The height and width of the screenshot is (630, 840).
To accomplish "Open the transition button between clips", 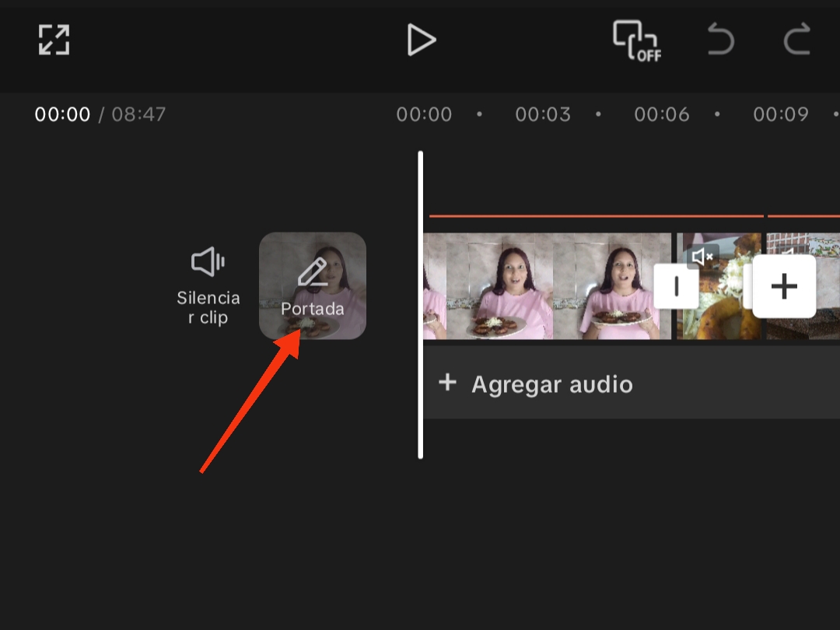I will [x=676, y=286].
